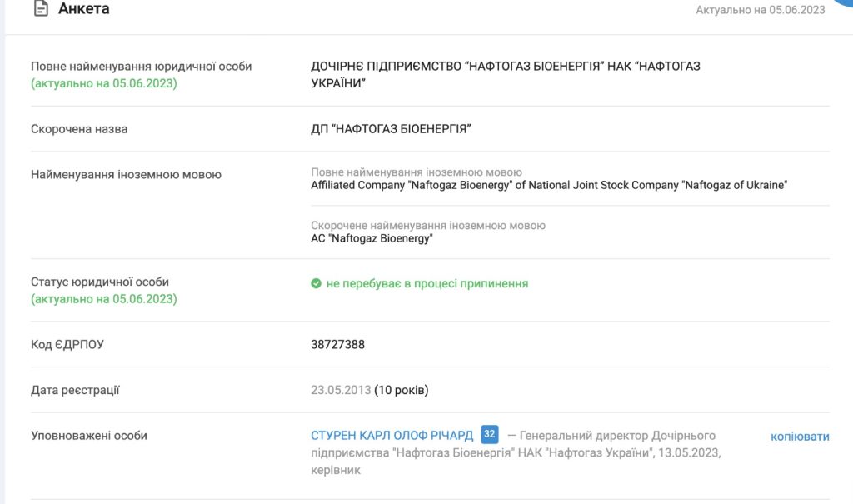
Task: Click the Найменування іноземною мовою label
Action: coord(126,175)
